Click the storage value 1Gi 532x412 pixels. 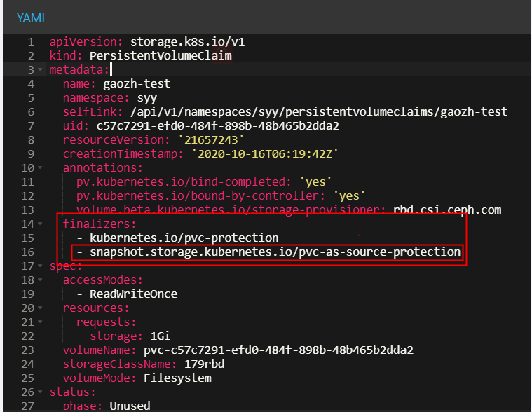(160, 336)
